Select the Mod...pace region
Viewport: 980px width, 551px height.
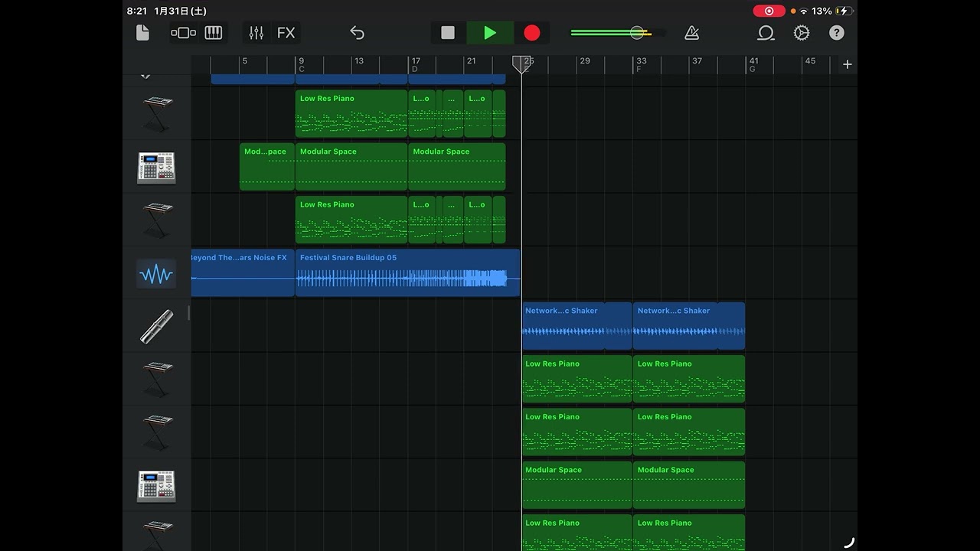(x=267, y=166)
